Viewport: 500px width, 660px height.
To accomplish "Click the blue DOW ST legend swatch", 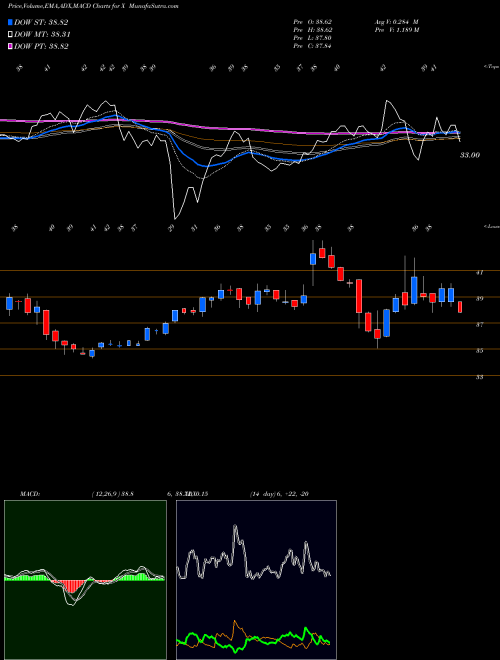I will [x=10, y=22].
